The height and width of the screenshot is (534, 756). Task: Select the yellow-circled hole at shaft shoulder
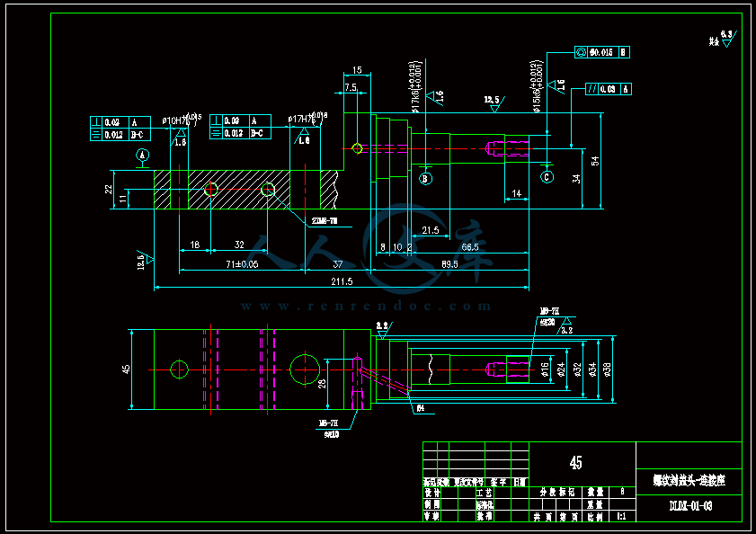point(357,148)
